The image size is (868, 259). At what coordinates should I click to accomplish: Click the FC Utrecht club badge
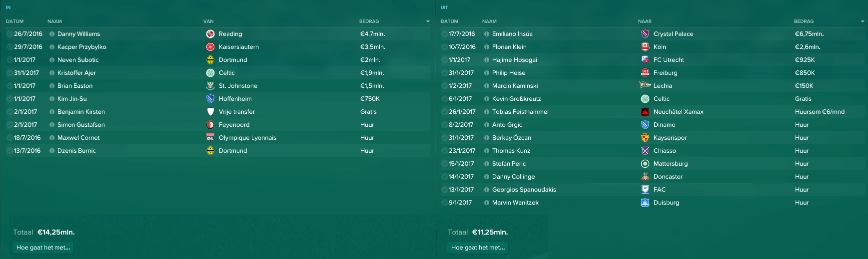point(645,60)
